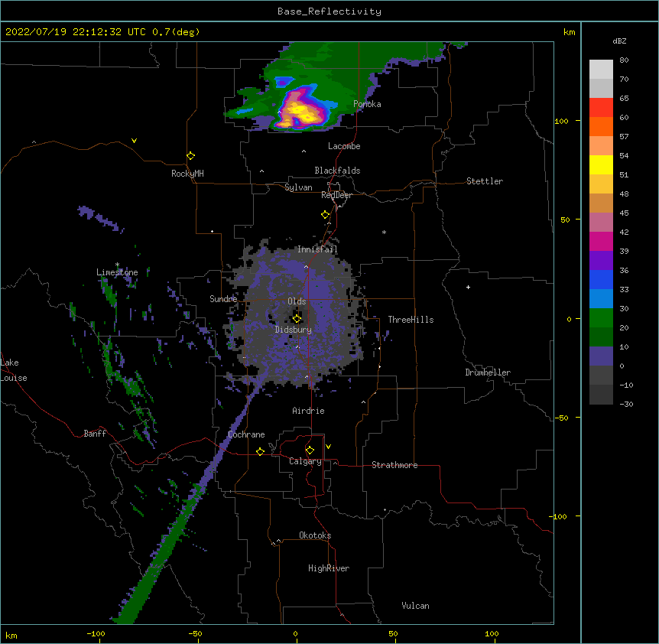The image size is (659, 644).
Task: Click the Banff town label
Action: (x=95, y=434)
